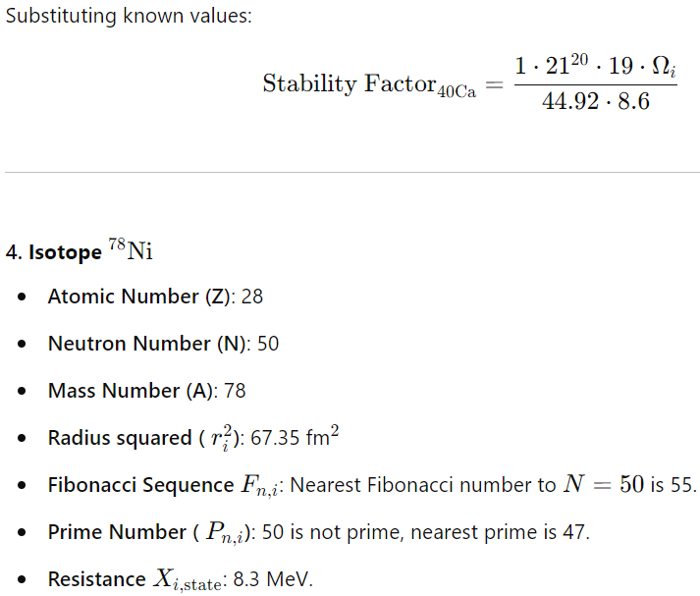Click the fraction numerator with 21^20
Screen dimensions: 700x596
(595, 66)
